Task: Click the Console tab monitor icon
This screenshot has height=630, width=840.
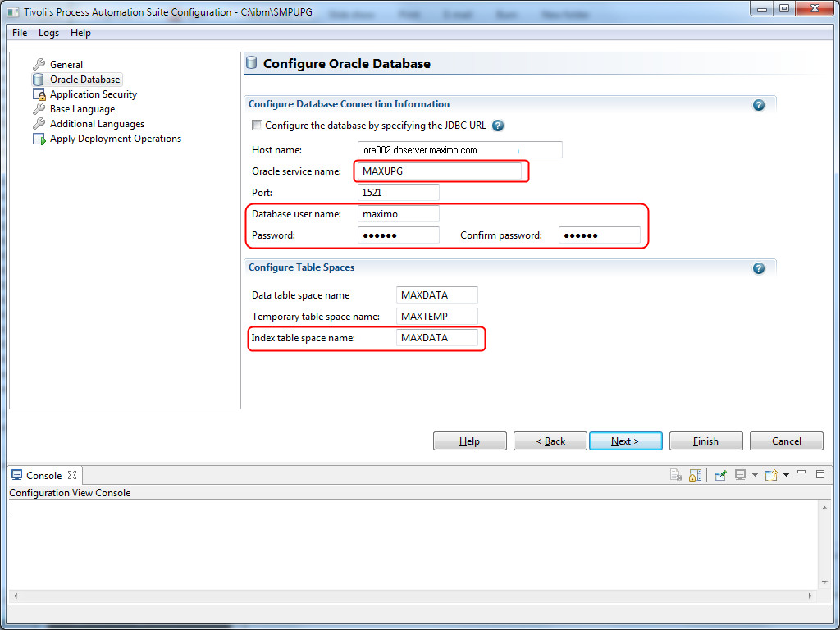Action: tap(17, 476)
